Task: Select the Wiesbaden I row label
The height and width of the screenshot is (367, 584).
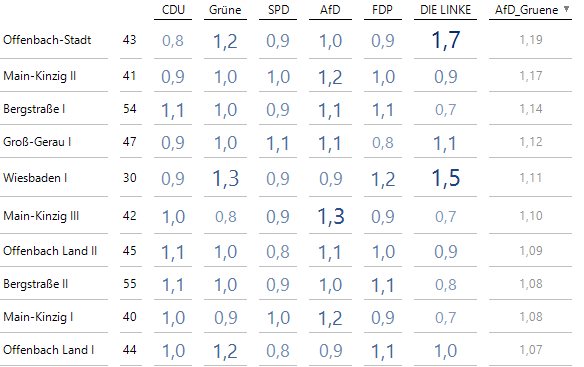Action: (35, 178)
